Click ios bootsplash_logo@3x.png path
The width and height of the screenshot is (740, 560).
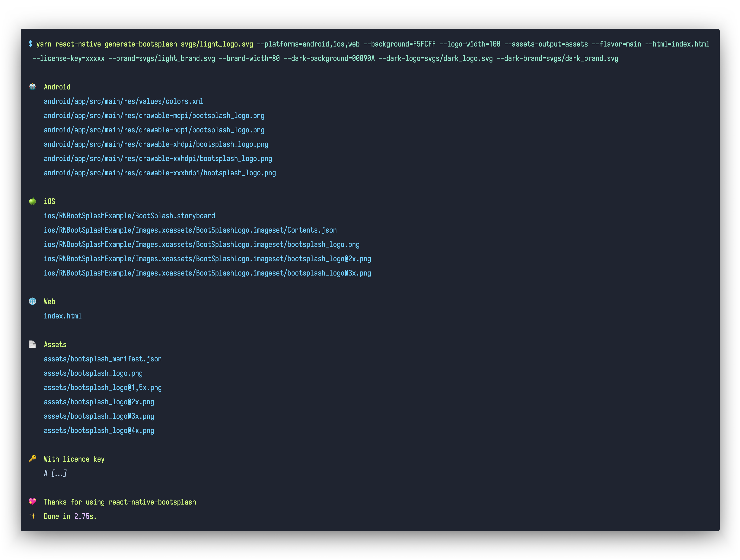point(207,273)
